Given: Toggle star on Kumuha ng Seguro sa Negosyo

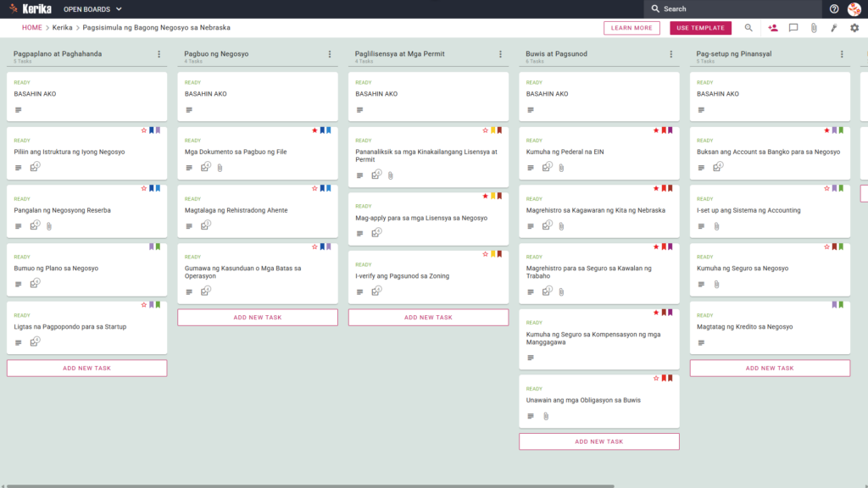Looking at the screenshot, I should pyautogui.click(x=827, y=247).
